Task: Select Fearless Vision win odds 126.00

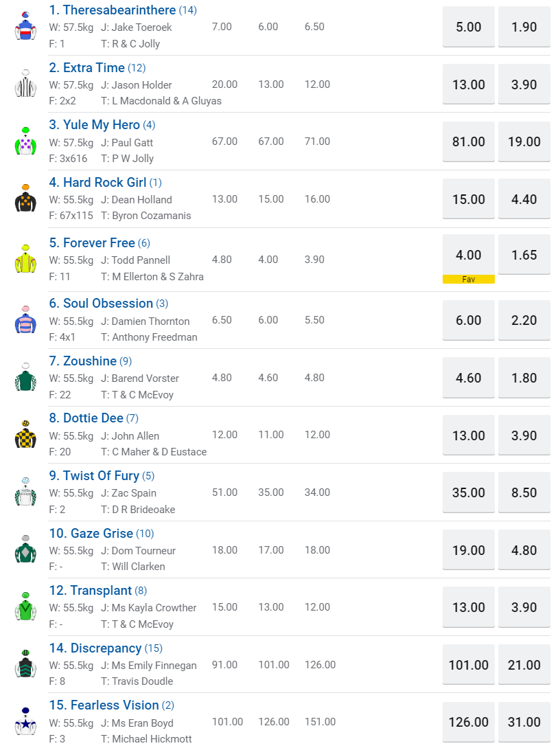Action: tap(469, 722)
